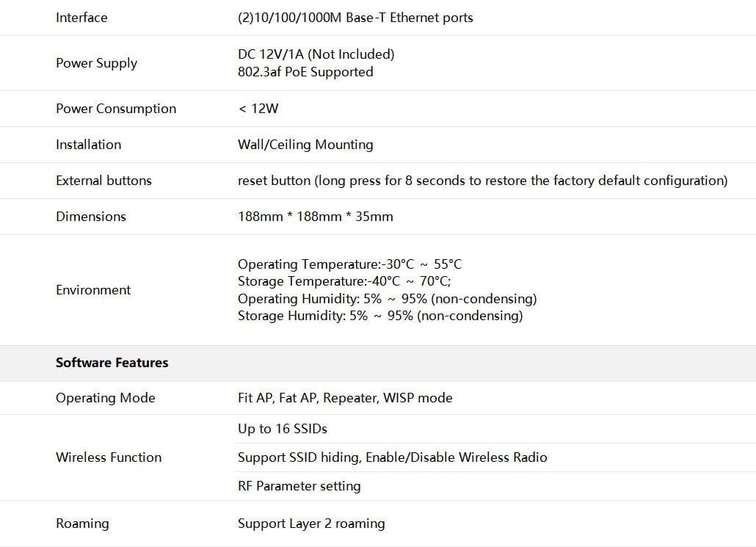Image resolution: width=756 pixels, height=547 pixels.
Task: Click the Operating Temperature line
Action: (349, 264)
